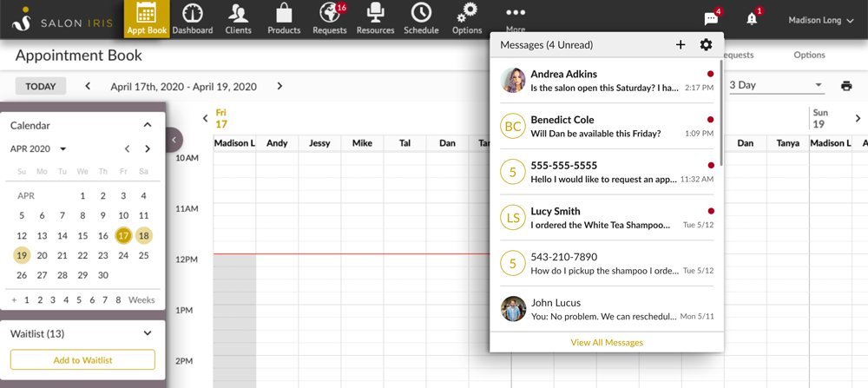Open the Resources chair icon

point(375,14)
